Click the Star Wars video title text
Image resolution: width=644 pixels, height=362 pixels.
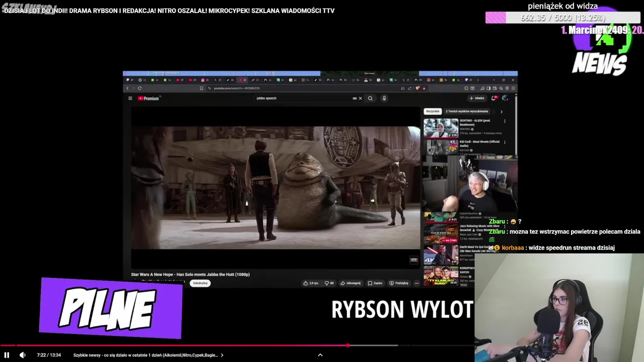190,275
